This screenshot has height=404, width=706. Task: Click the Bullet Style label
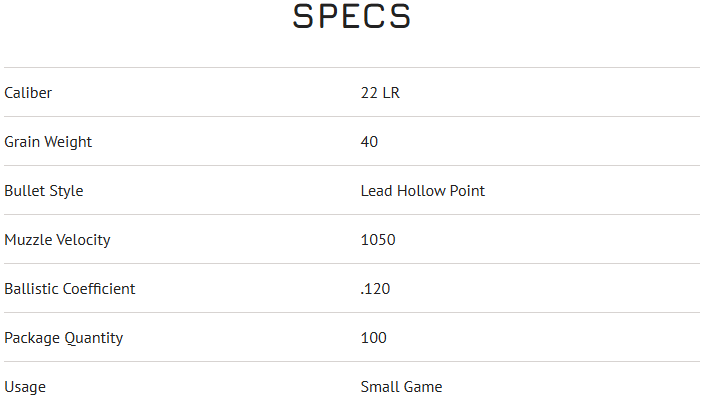point(44,191)
